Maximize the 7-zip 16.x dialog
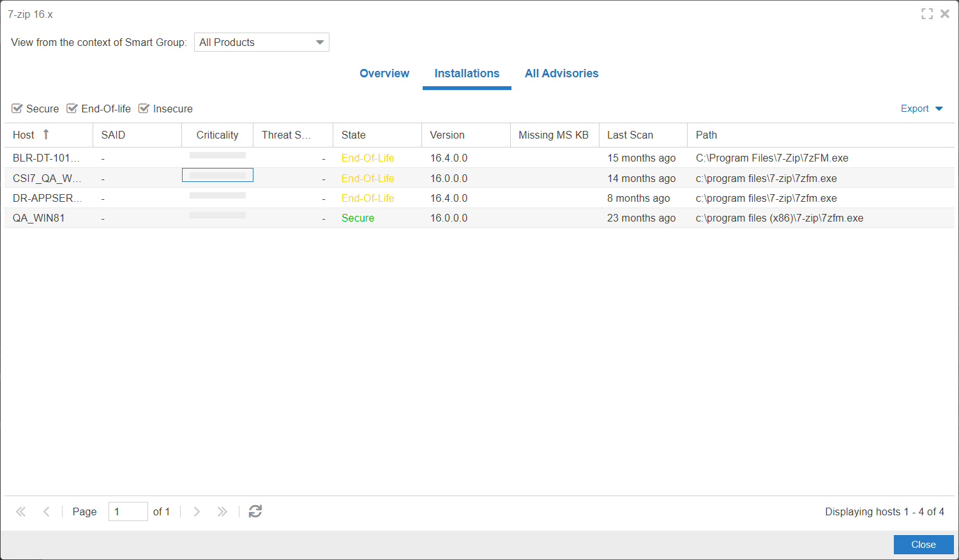Viewport: 959px width, 560px height. tap(927, 13)
